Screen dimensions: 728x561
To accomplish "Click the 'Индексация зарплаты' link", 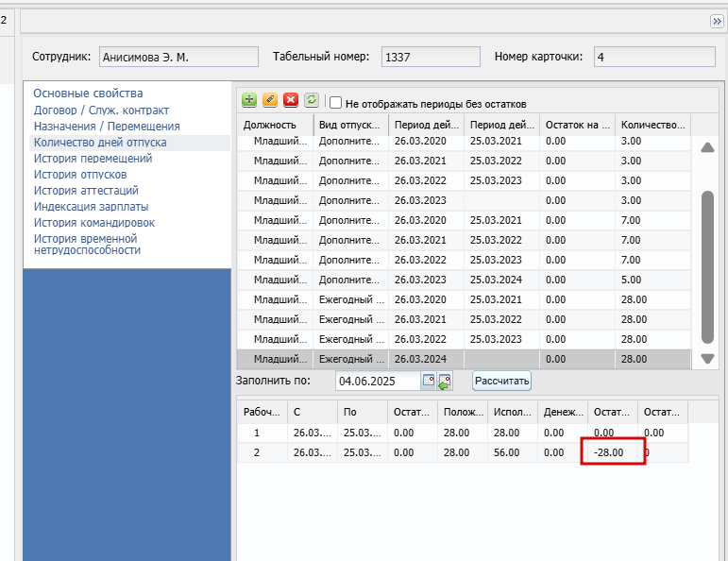I will pyautogui.click(x=91, y=207).
